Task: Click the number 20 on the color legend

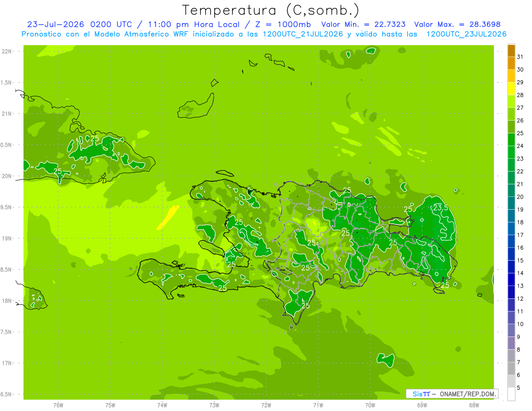Action: (x=520, y=197)
